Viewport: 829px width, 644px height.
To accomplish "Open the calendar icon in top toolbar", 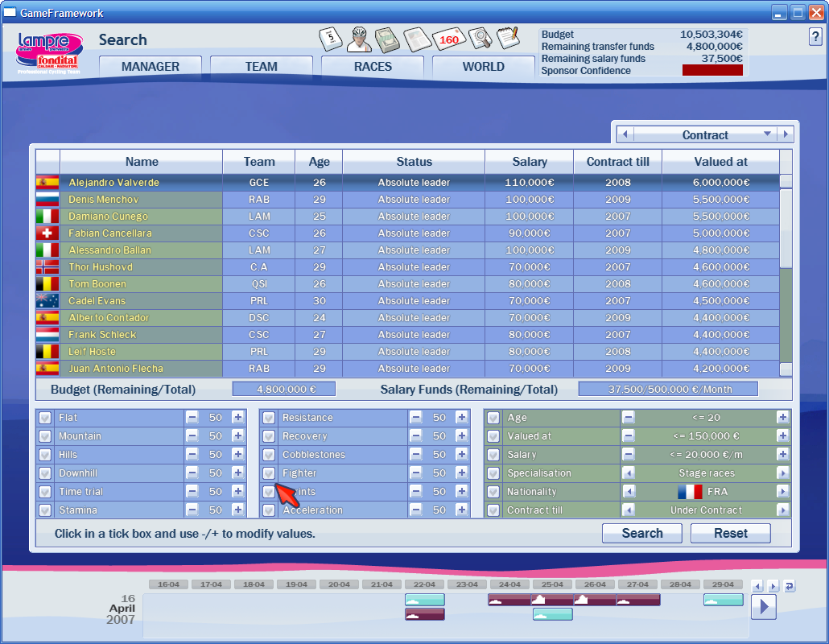I will [x=331, y=39].
